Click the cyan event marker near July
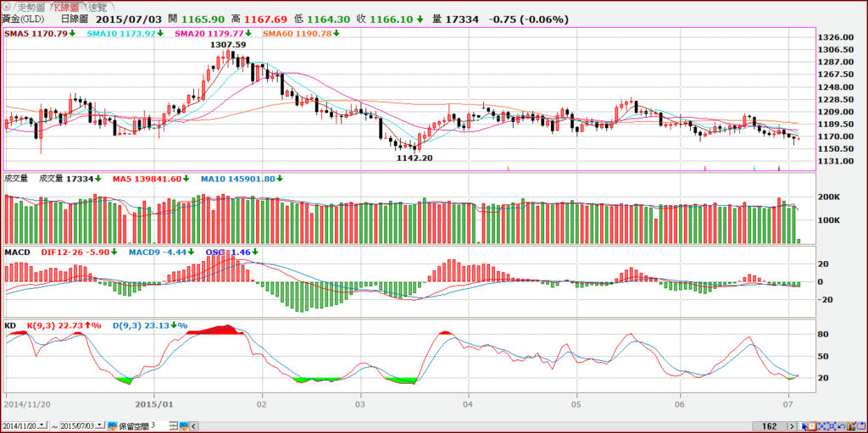 point(754,167)
